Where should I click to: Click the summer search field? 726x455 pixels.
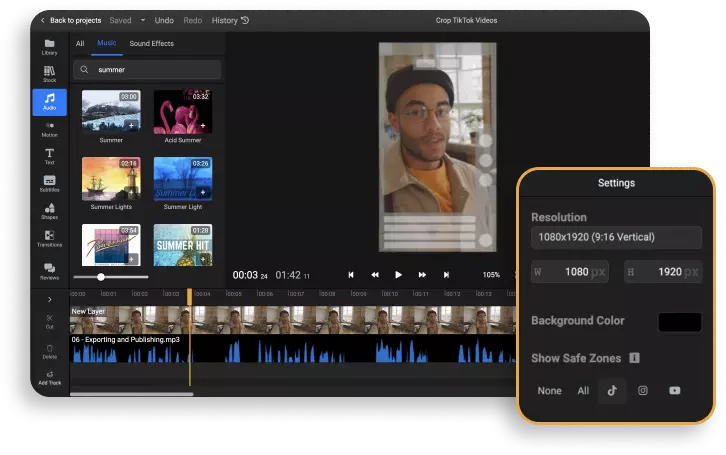147,69
